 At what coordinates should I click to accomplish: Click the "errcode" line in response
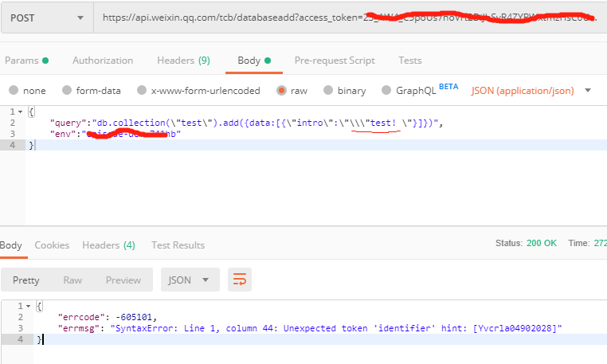108,317
